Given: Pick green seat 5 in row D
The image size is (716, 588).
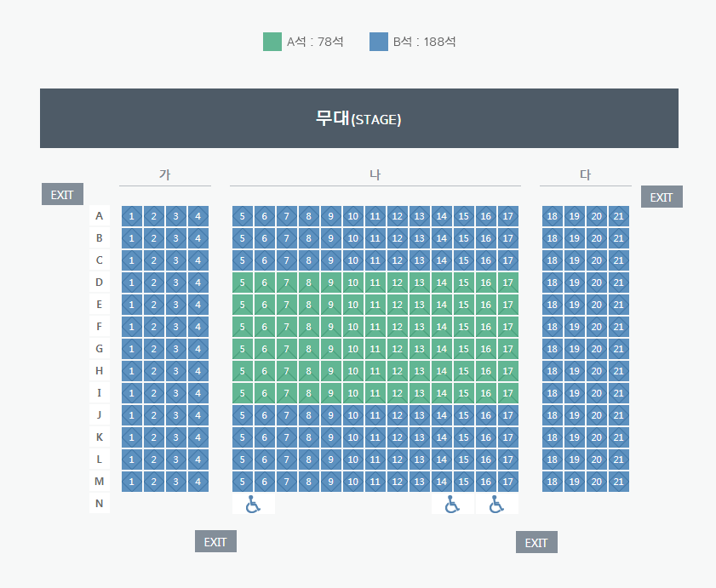Looking at the screenshot, I should pyautogui.click(x=243, y=283).
